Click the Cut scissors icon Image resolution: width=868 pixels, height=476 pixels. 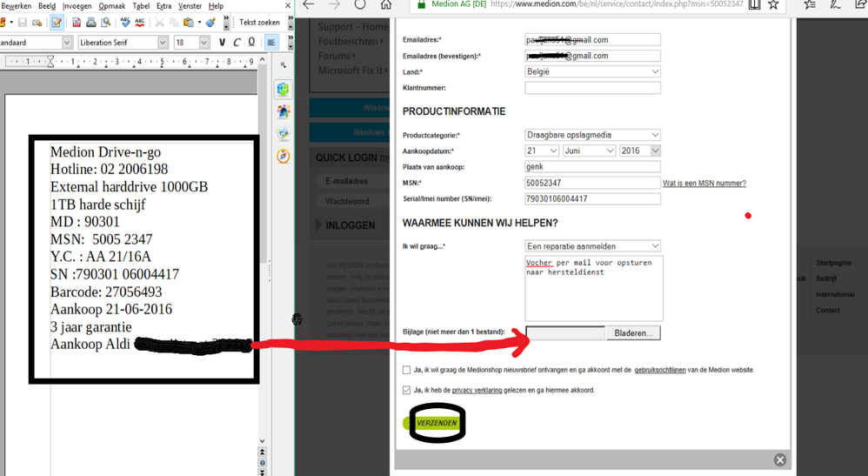(159, 23)
